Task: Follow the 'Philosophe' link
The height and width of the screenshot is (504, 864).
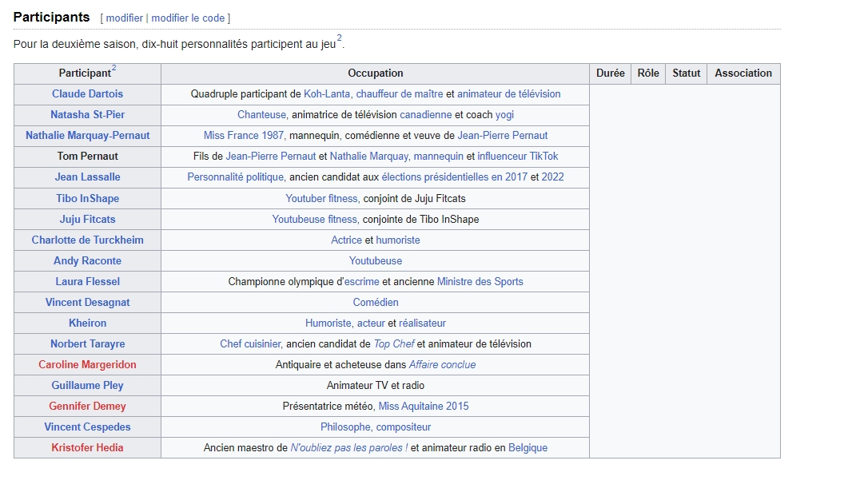Action: 346,427
